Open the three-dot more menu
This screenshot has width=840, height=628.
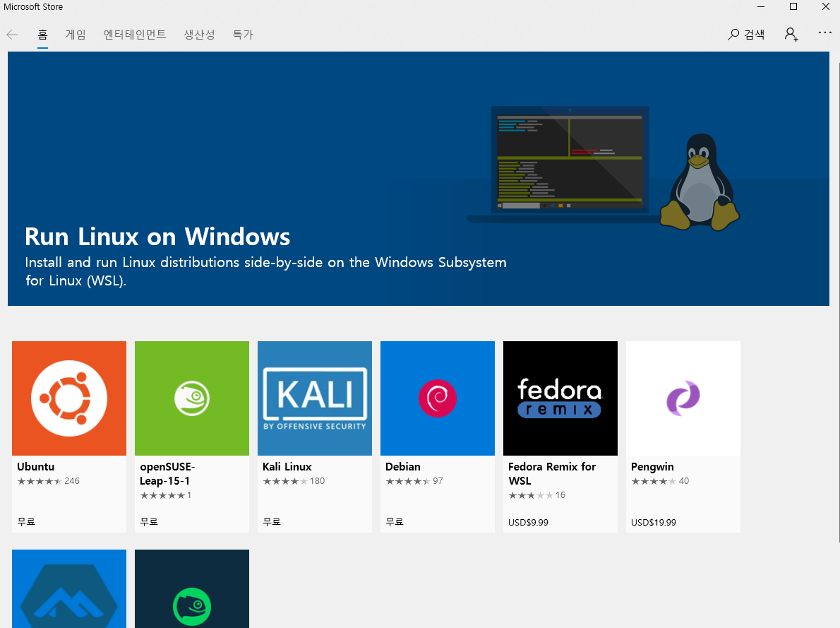click(825, 33)
